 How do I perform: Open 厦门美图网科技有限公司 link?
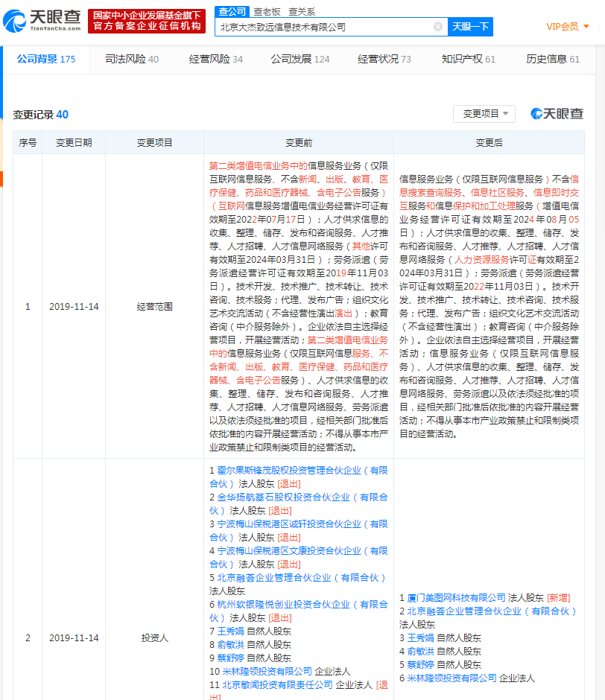point(456,598)
